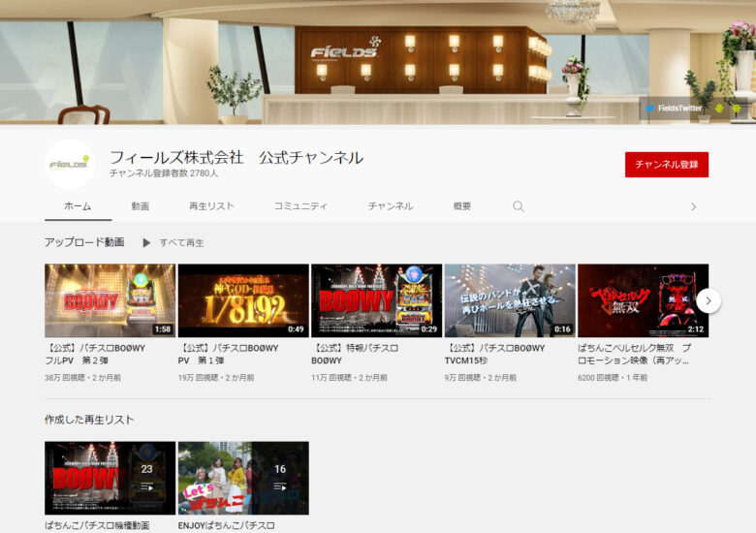Switch to the コミュニティ tab
This screenshot has width=756, height=533.
[x=300, y=206]
